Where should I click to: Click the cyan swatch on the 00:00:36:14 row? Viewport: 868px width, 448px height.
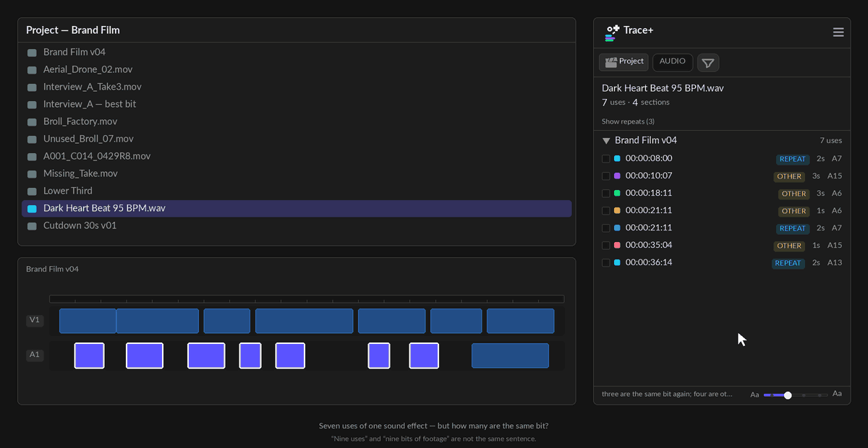[x=617, y=263]
